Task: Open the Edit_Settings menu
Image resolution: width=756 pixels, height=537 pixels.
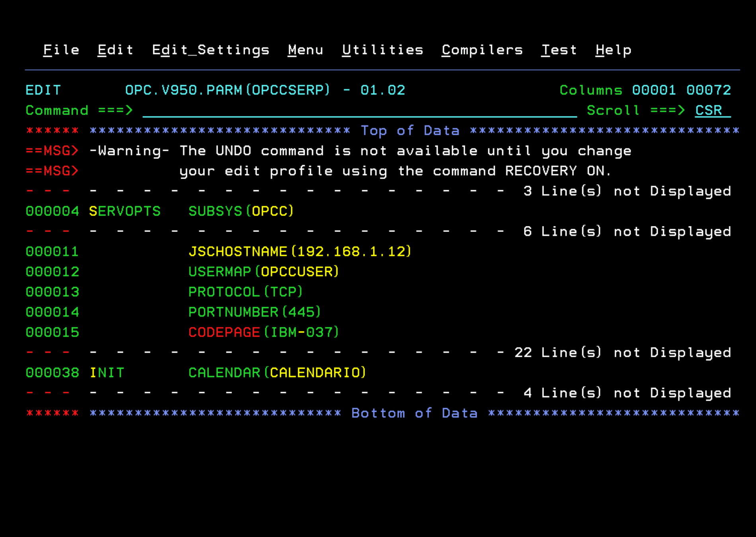Action: (211, 51)
